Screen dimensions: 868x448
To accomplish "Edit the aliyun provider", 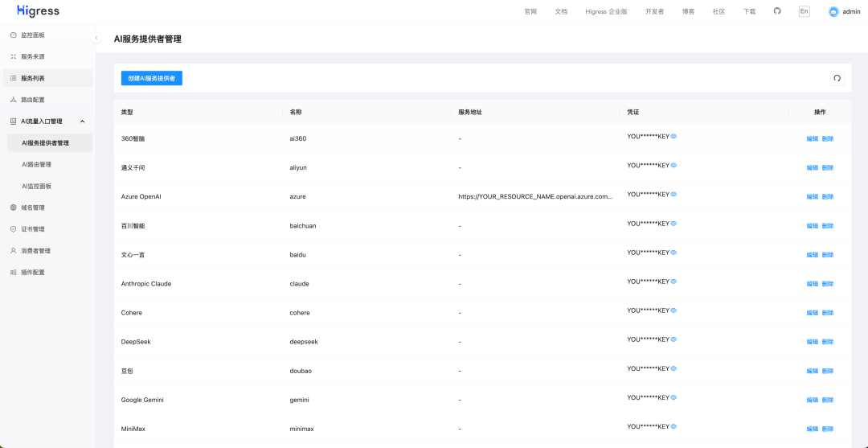I will 812,168.
